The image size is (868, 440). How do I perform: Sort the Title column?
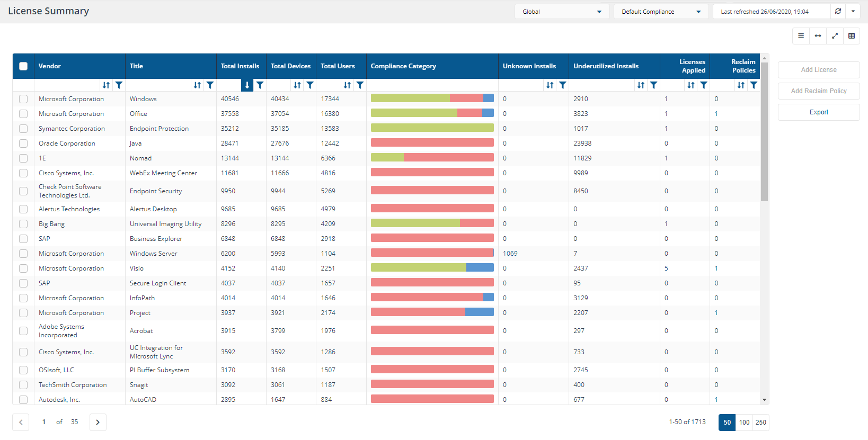pos(197,85)
